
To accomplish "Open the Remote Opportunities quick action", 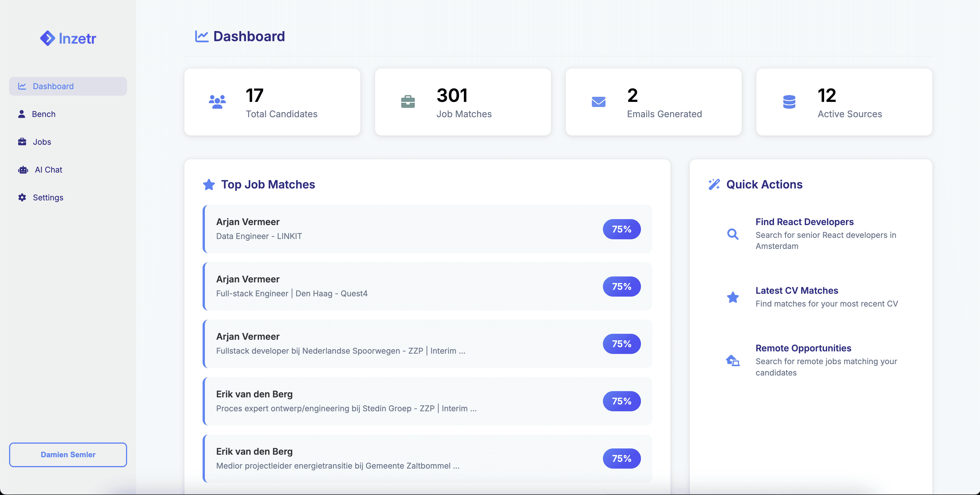I will click(803, 348).
